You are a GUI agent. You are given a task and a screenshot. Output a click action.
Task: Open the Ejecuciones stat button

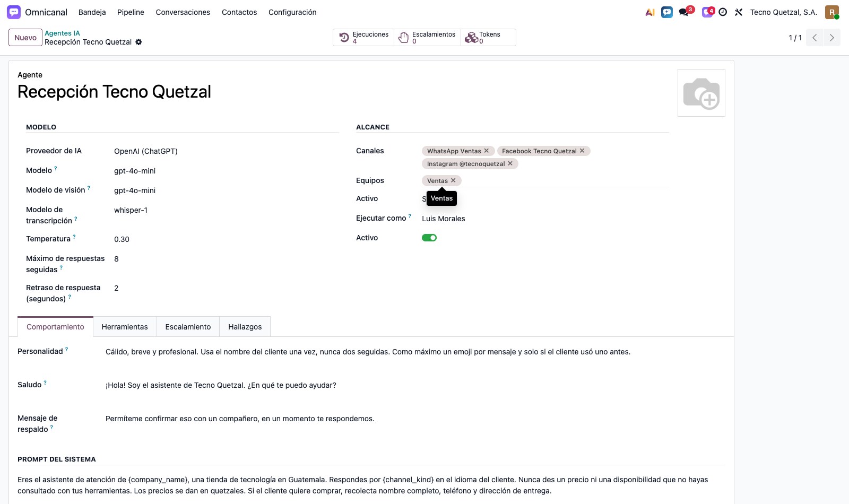click(x=363, y=38)
